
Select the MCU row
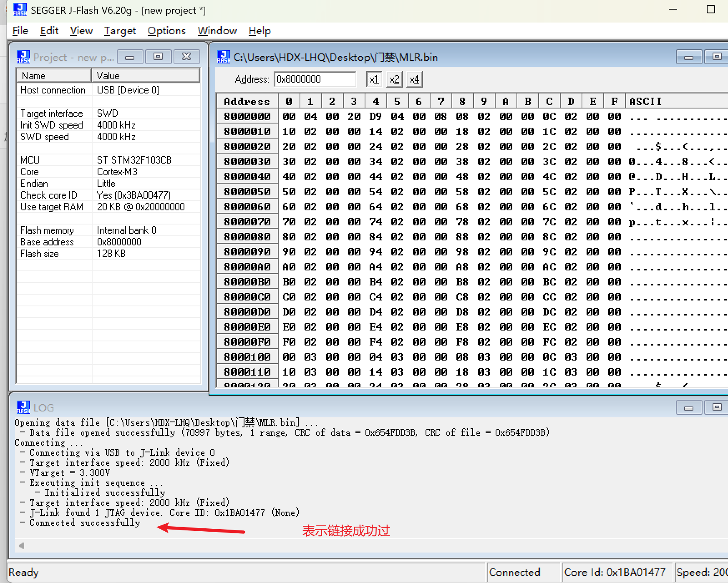tap(108, 160)
